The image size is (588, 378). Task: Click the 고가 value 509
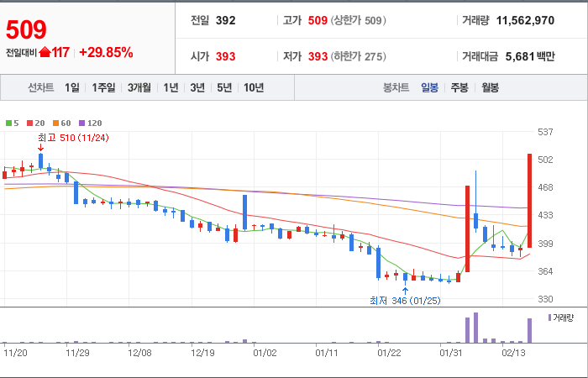pos(318,20)
